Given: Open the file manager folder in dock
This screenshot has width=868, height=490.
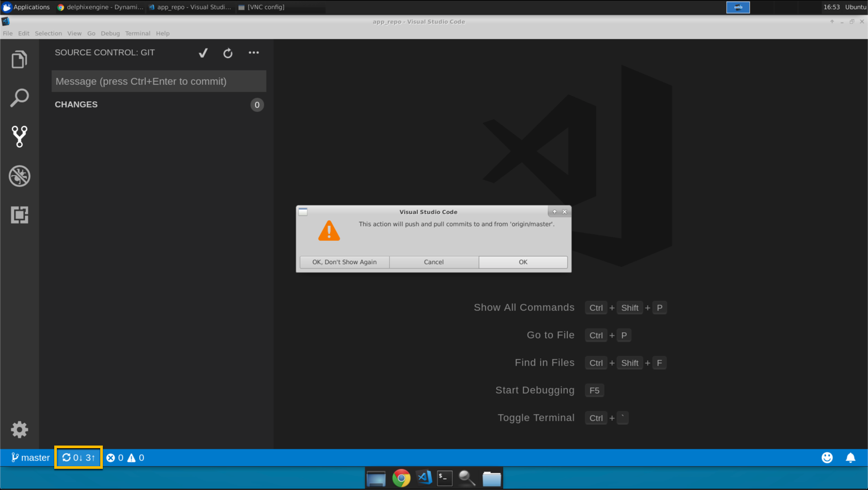Looking at the screenshot, I should 491,479.
